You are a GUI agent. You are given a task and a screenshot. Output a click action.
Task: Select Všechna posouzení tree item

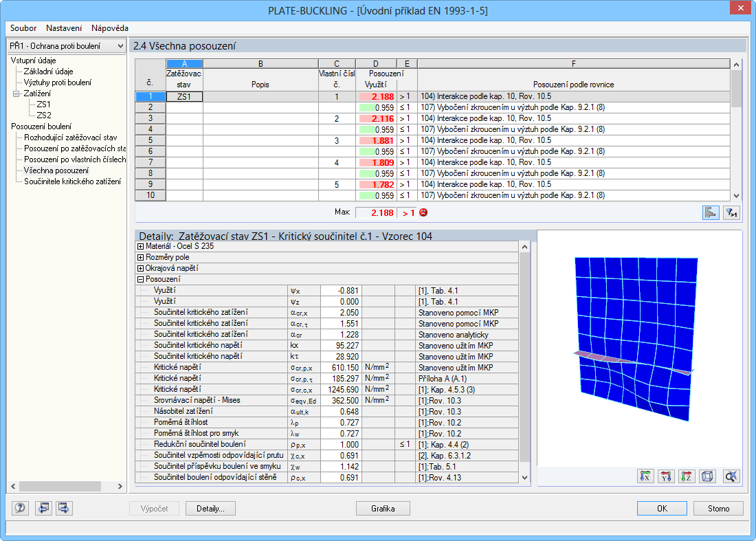click(x=56, y=170)
